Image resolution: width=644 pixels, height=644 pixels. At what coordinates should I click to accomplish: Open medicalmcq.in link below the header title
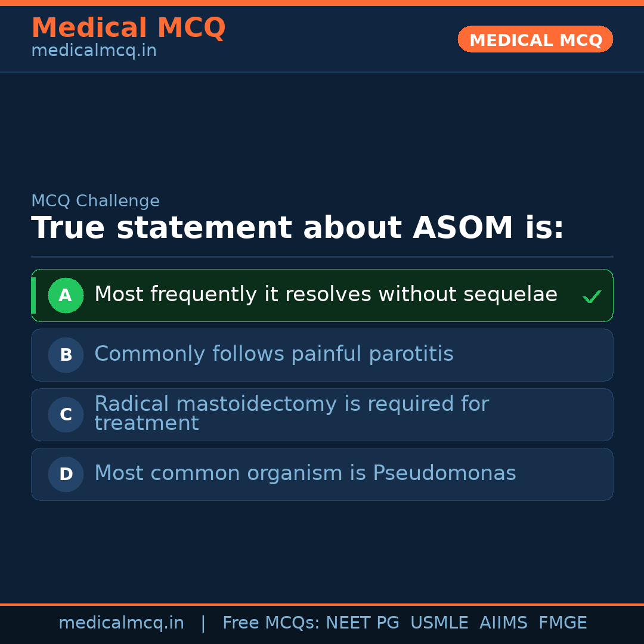[94, 51]
